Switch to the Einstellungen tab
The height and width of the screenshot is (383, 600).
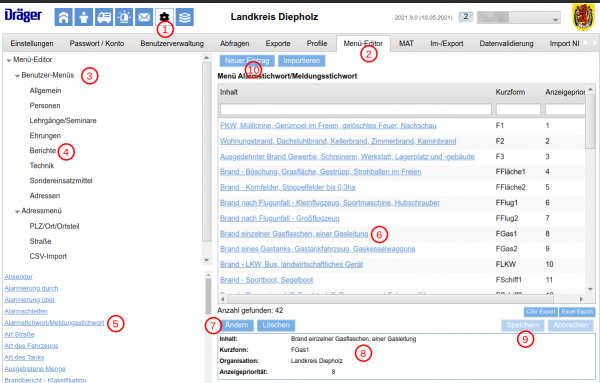coord(32,44)
